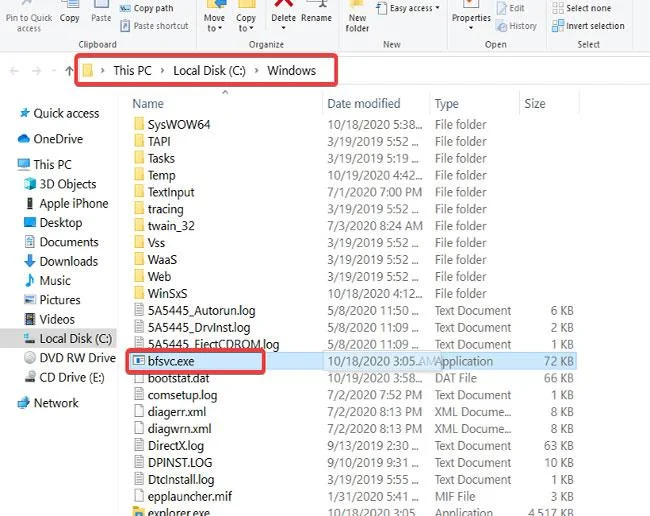The height and width of the screenshot is (516, 650).
Task: Select This PC in navigation pane
Action: (44, 165)
